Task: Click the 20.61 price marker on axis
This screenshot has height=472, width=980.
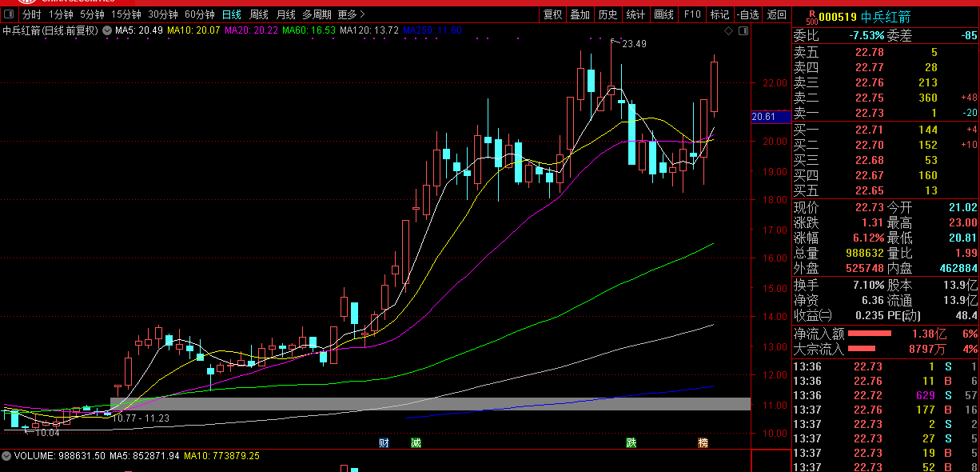Action: (x=764, y=117)
